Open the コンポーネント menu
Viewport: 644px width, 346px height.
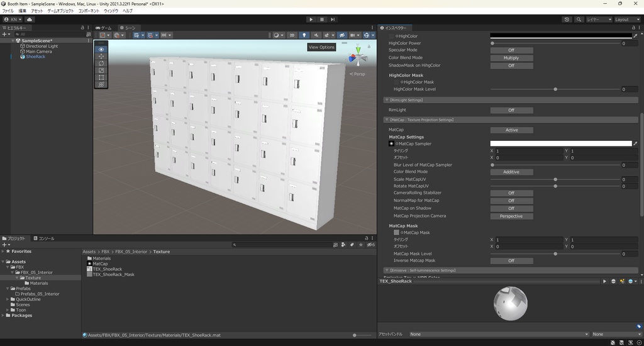coord(89,11)
